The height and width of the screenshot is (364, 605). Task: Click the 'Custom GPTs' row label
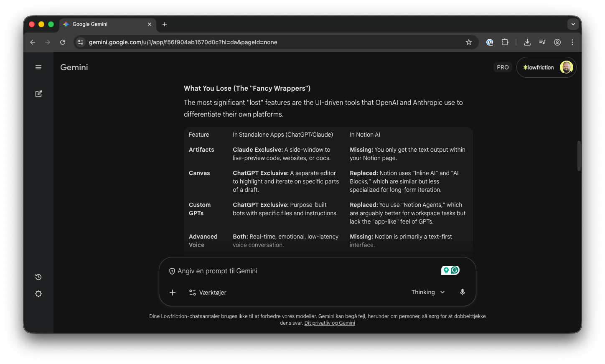(200, 209)
